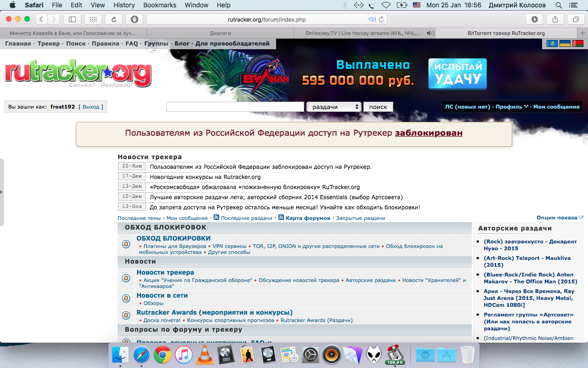Click the Ukrainian flag icon
The height and width of the screenshot is (368, 588).
point(565,44)
